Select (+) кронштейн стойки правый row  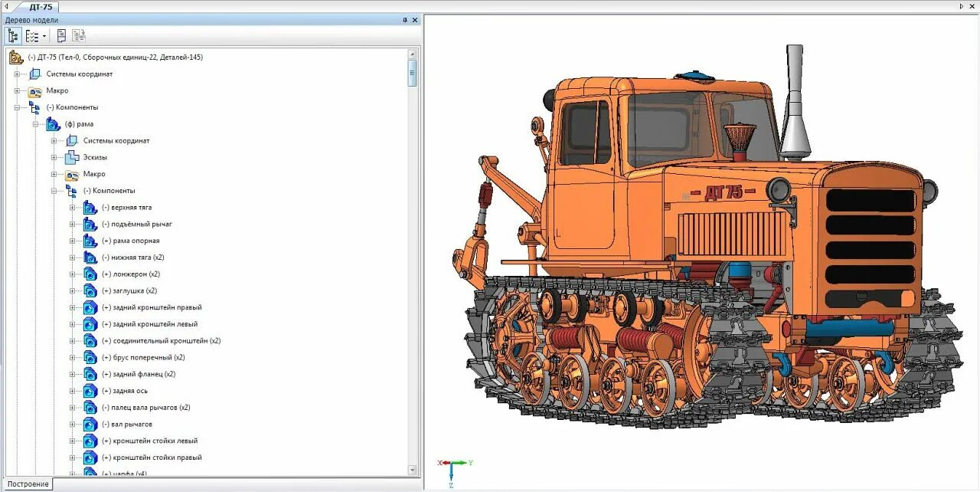[x=152, y=458]
